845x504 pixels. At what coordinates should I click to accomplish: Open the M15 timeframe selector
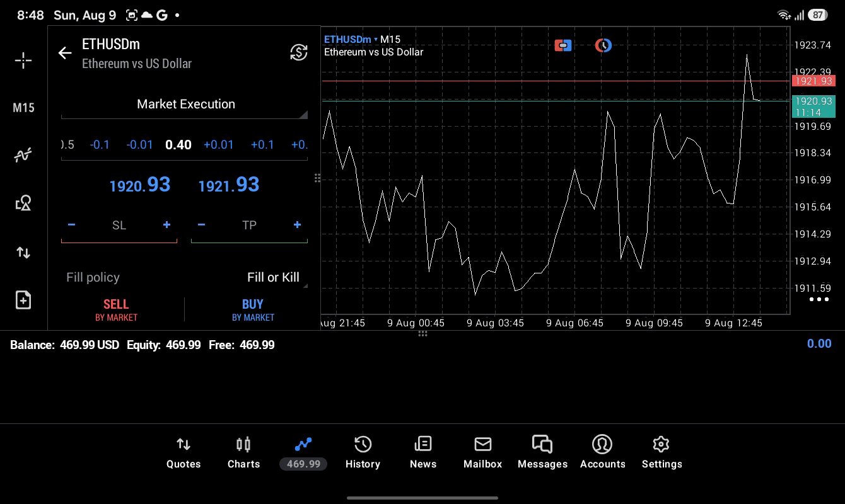point(23,108)
